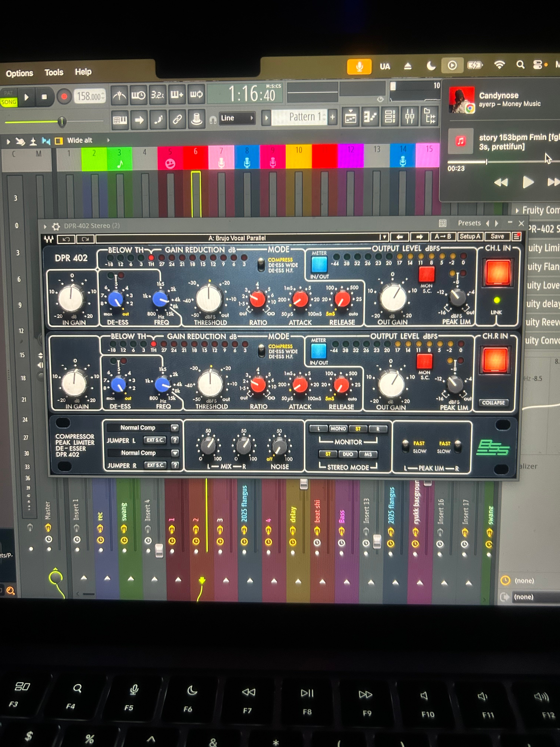560x747 pixels.
Task: Click the Waves Save button
Action: tap(497, 236)
